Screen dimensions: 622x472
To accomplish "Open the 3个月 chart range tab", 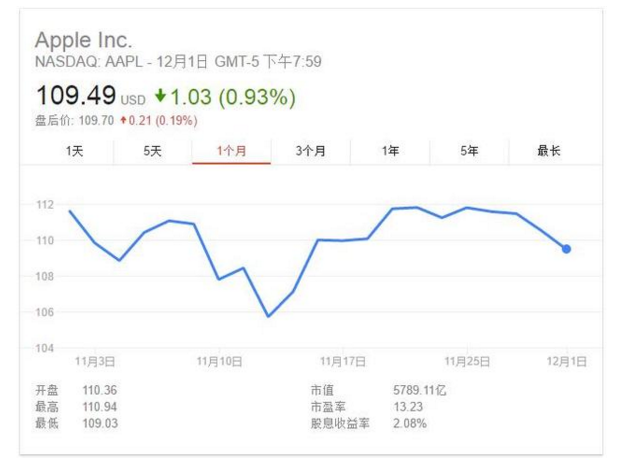I will pos(311,150).
